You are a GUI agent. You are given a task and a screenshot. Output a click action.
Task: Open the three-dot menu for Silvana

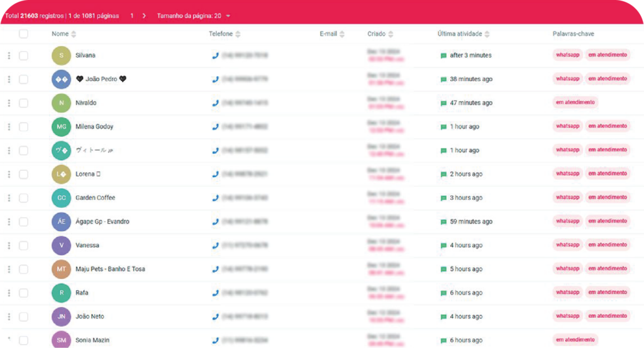pos(9,55)
